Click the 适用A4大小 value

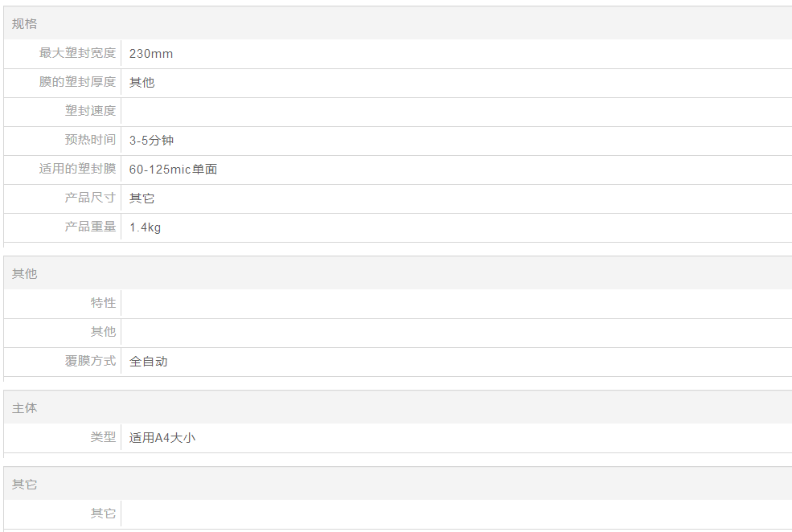point(162,438)
